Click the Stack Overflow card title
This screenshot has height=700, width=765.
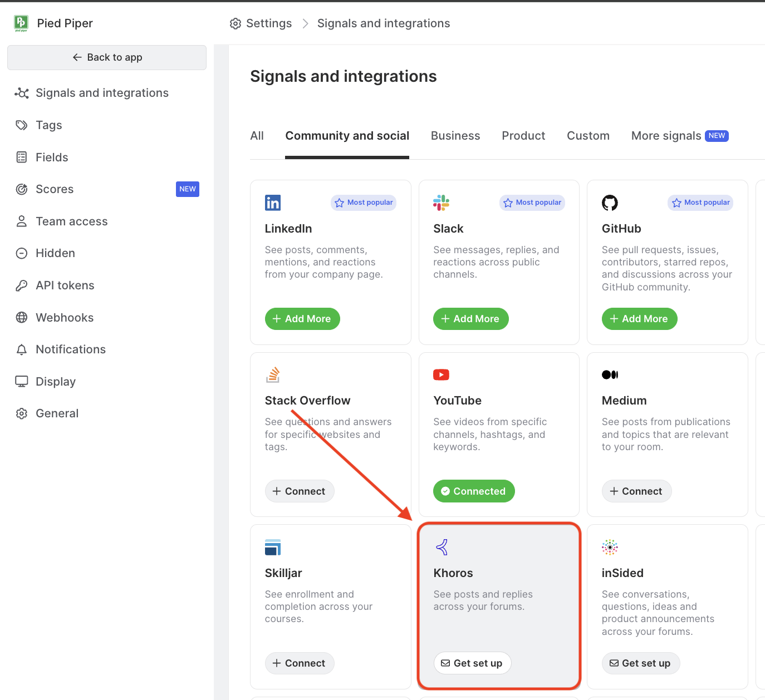click(308, 401)
